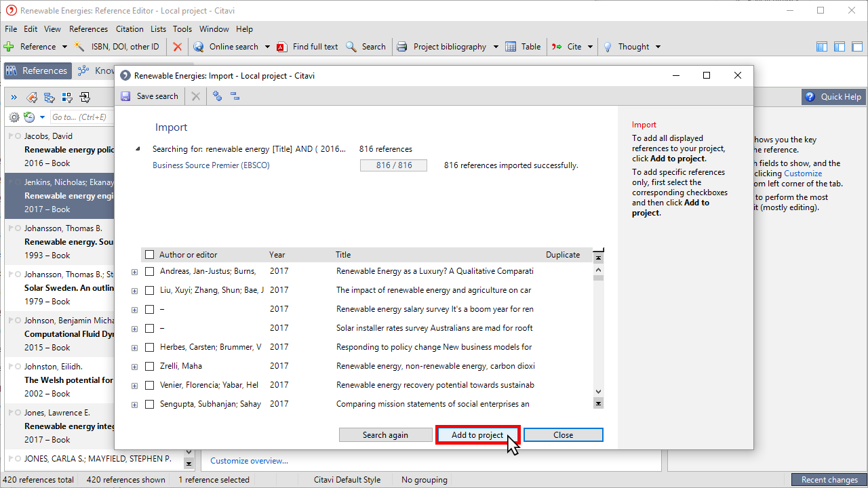The height and width of the screenshot is (488, 868).
Task: Delete reference with the red X icon
Action: pyautogui.click(x=178, y=47)
